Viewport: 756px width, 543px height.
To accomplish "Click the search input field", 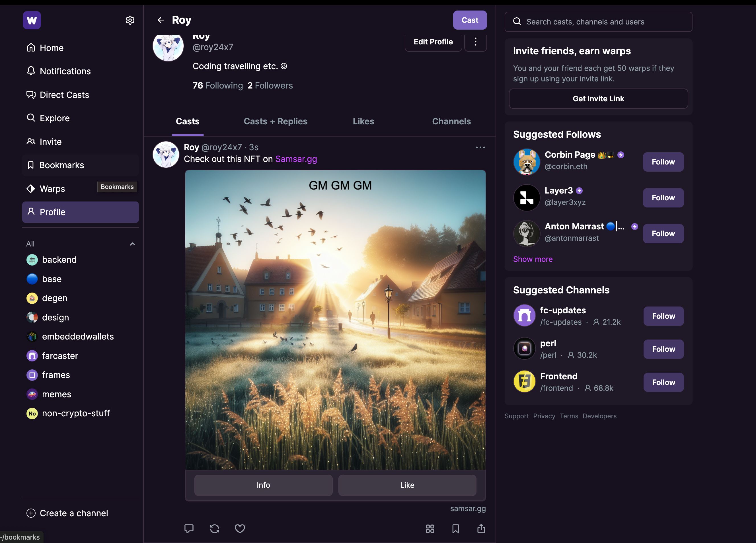I will [599, 21].
